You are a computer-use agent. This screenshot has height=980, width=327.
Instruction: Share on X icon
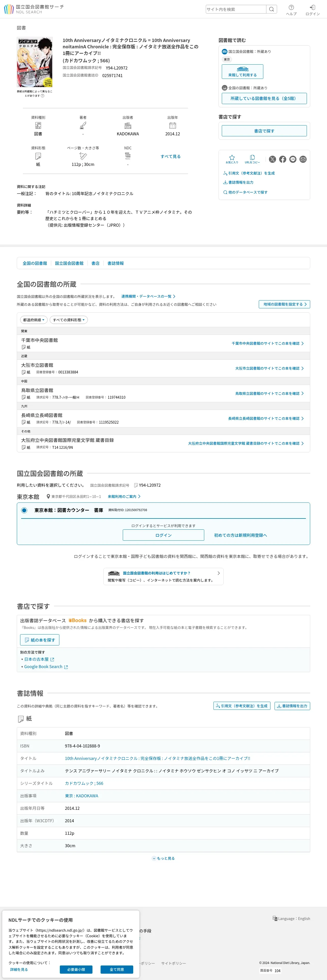click(272, 160)
